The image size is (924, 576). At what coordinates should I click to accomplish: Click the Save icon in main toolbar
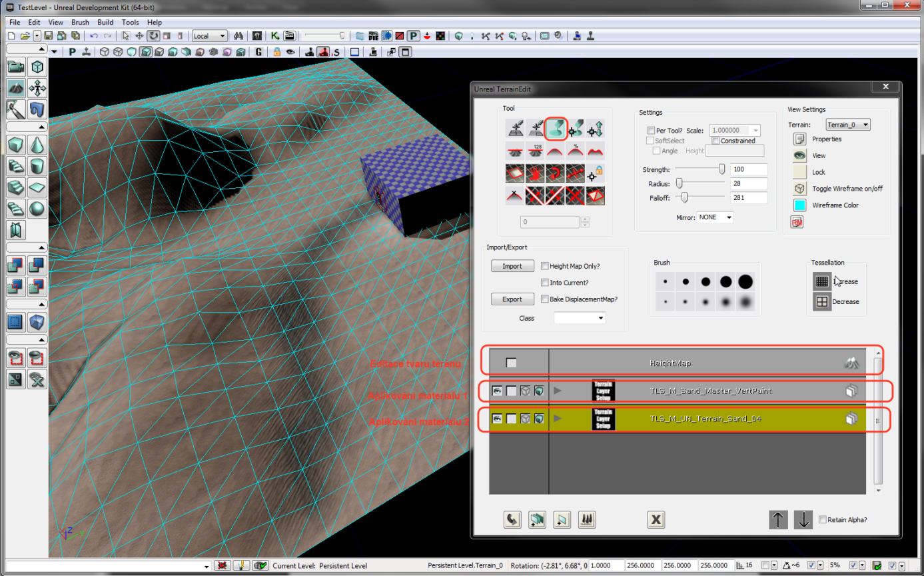point(48,35)
